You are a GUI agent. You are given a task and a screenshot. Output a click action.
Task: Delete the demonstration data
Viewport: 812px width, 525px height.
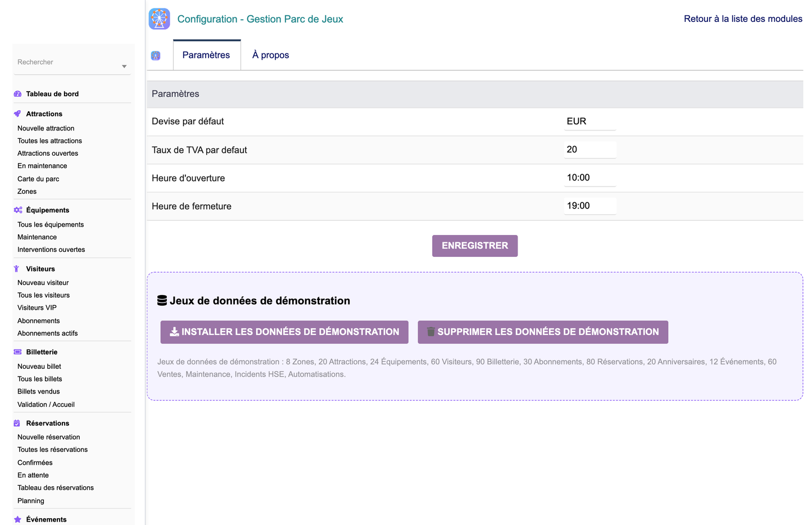tap(543, 332)
